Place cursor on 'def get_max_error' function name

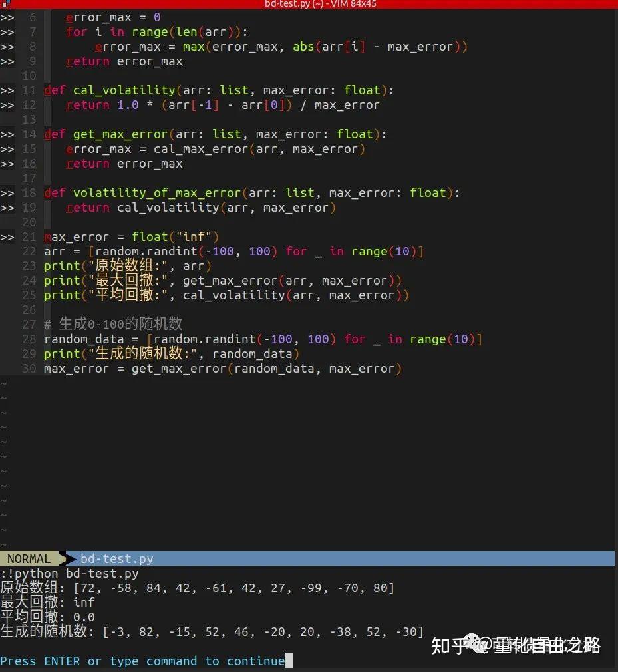(120, 134)
